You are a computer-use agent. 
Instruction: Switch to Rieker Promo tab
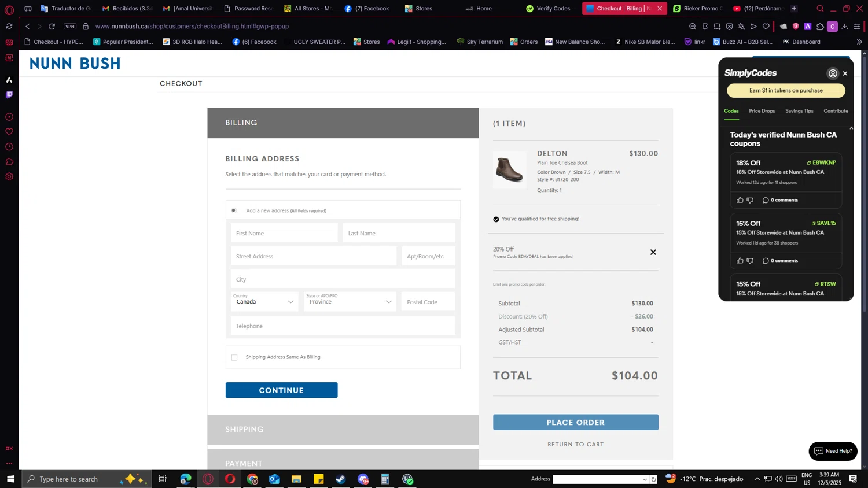pos(697,9)
